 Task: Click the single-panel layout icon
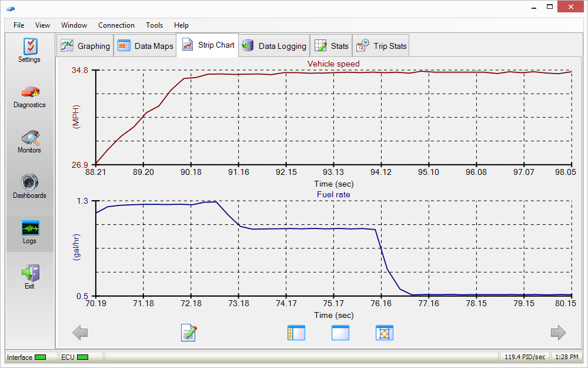pyautogui.click(x=340, y=333)
